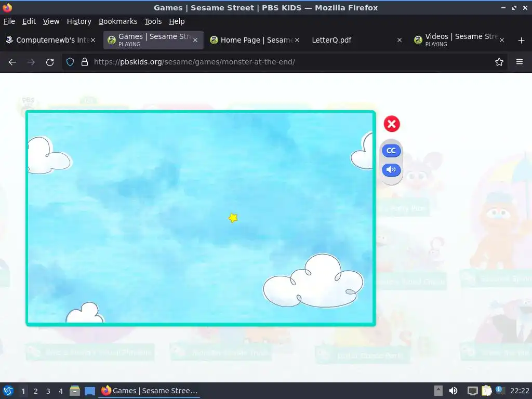The width and height of the screenshot is (532, 399).
Task: Open the taskbar start menu icon
Action: [x=8, y=391]
